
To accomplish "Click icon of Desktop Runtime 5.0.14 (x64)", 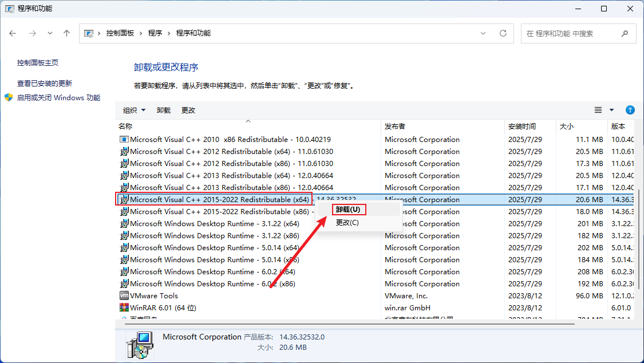I will (124, 247).
